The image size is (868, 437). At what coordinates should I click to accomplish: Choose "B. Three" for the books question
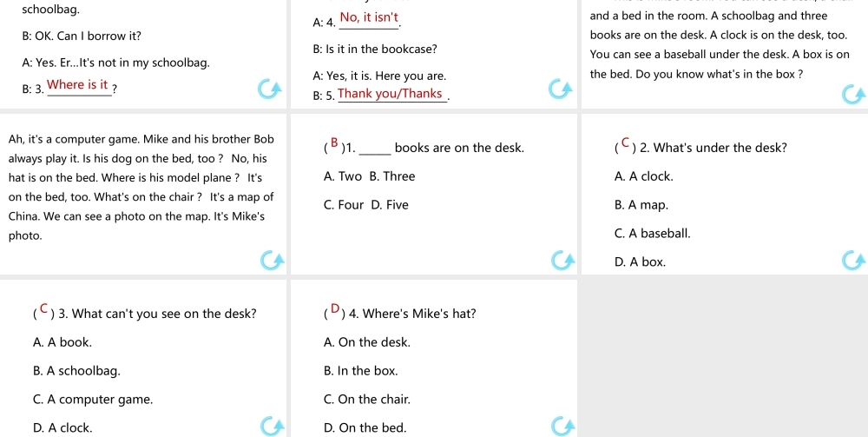click(392, 176)
